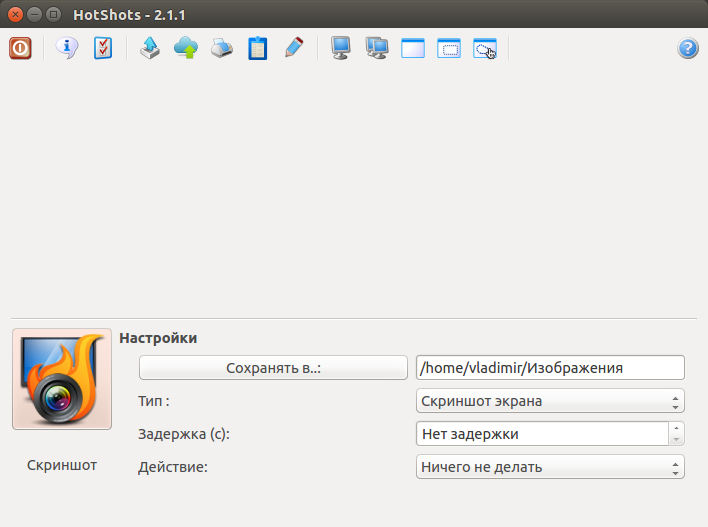Capture current screen single monitor icon
This screenshot has width=708, height=527.
coord(341,48)
